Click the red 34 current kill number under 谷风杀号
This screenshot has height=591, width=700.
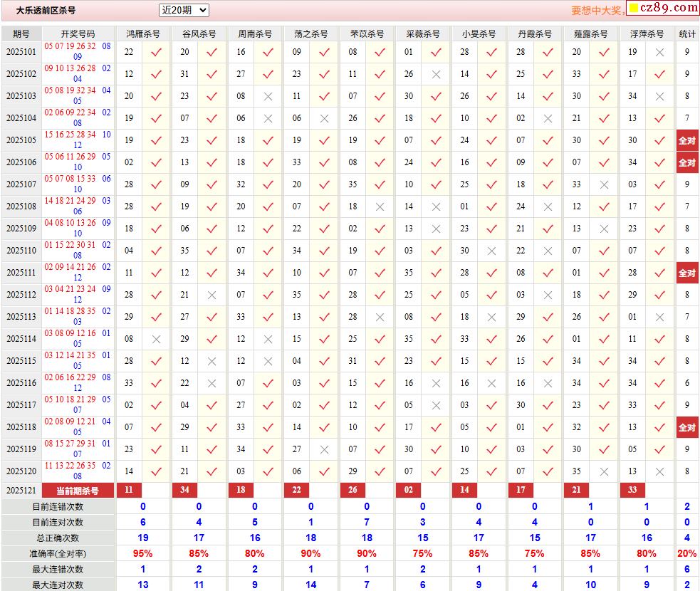tap(185, 490)
